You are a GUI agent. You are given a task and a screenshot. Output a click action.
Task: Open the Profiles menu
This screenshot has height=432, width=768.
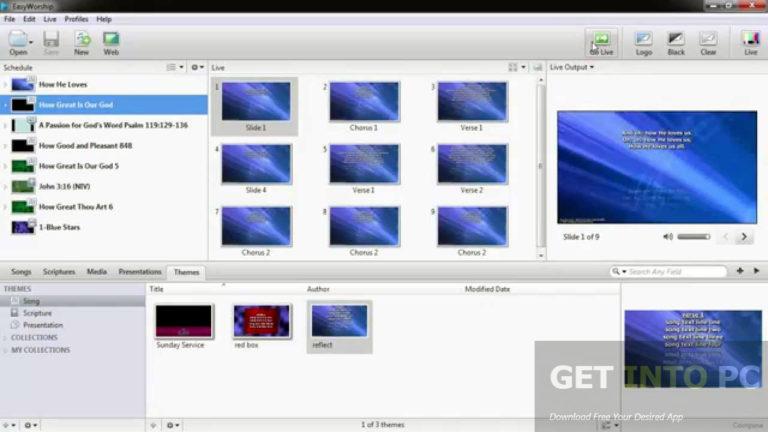coord(76,19)
